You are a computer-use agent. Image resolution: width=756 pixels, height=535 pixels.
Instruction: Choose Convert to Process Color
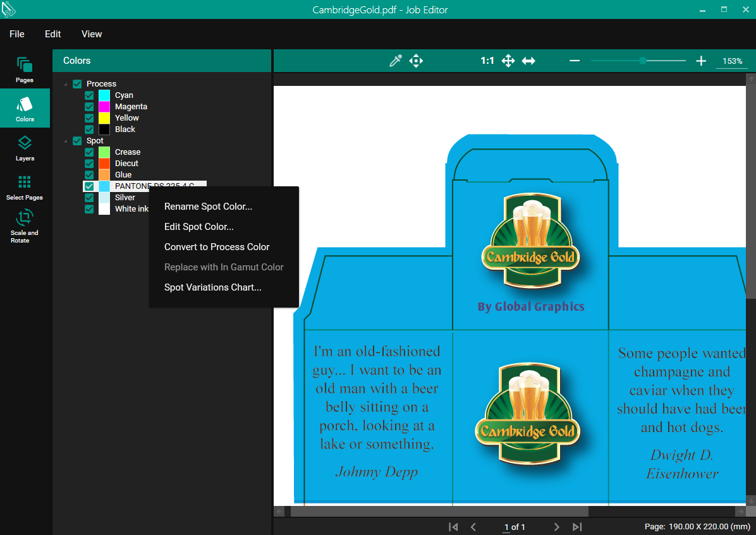tap(217, 247)
